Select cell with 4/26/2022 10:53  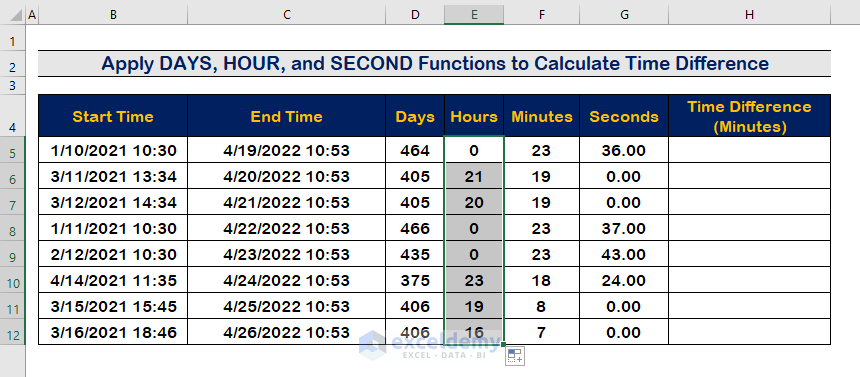click(x=286, y=332)
